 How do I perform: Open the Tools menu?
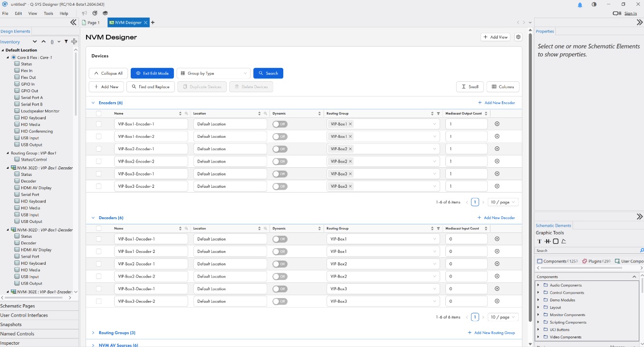pyautogui.click(x=48, y=13)
